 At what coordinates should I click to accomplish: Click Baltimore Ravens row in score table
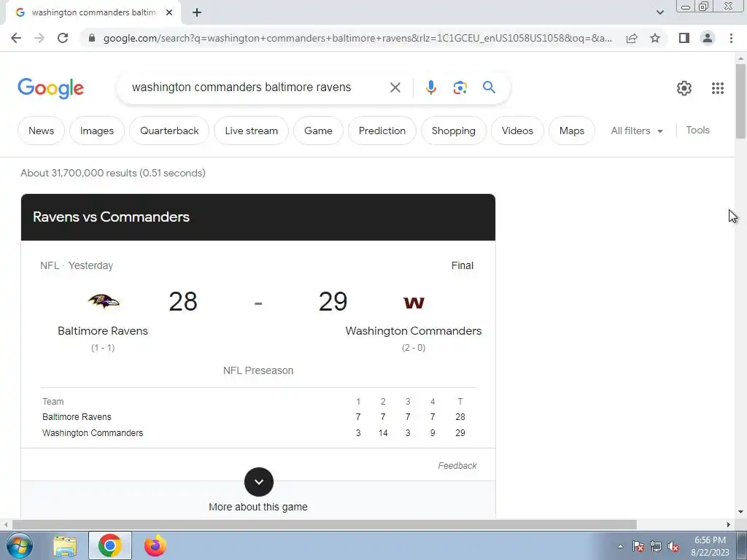[258, 416]
